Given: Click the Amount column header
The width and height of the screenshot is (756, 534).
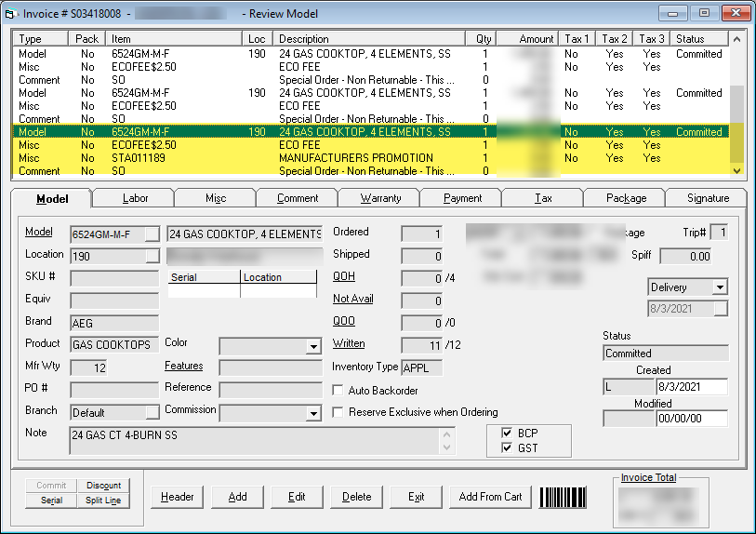Looking at the screenshot, I should click(527, 38).
